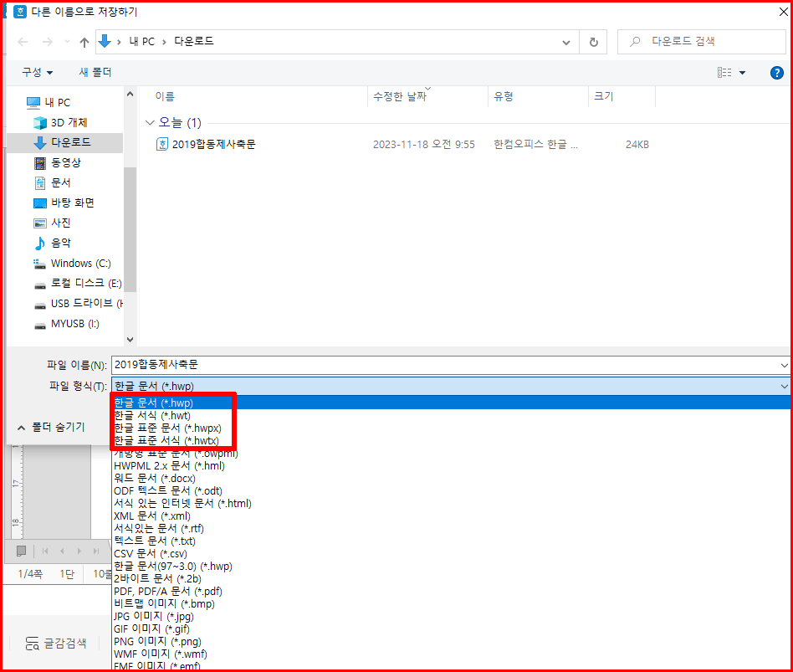The image size is (793, 672).
Task: Choose 한글 표준 문서 (*.hwpx)
Action: (x=168, y=428)
